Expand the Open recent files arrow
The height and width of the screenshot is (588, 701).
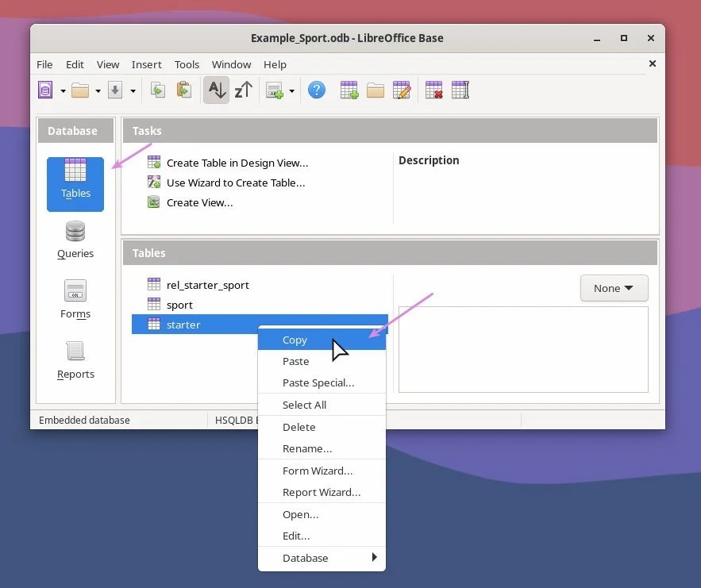click(98, 91)
